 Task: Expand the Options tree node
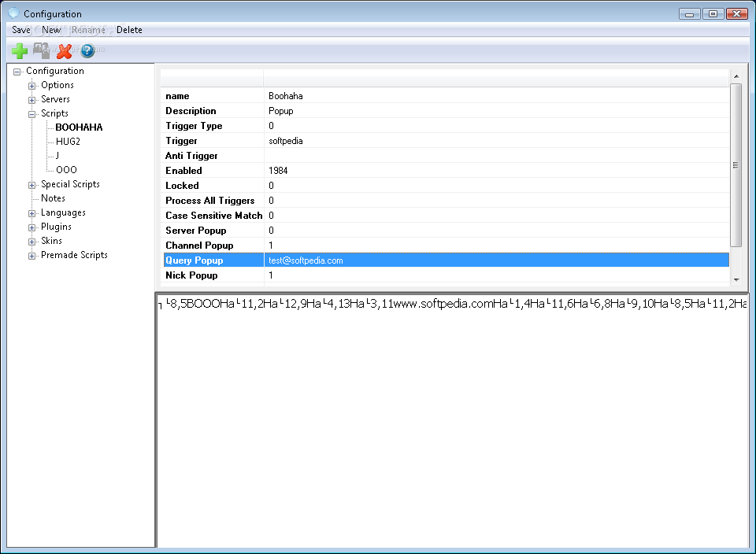point(31,86)
